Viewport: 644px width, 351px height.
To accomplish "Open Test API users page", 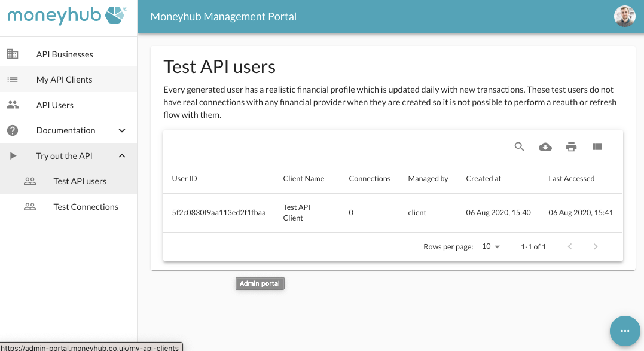I will pos(69,181).
